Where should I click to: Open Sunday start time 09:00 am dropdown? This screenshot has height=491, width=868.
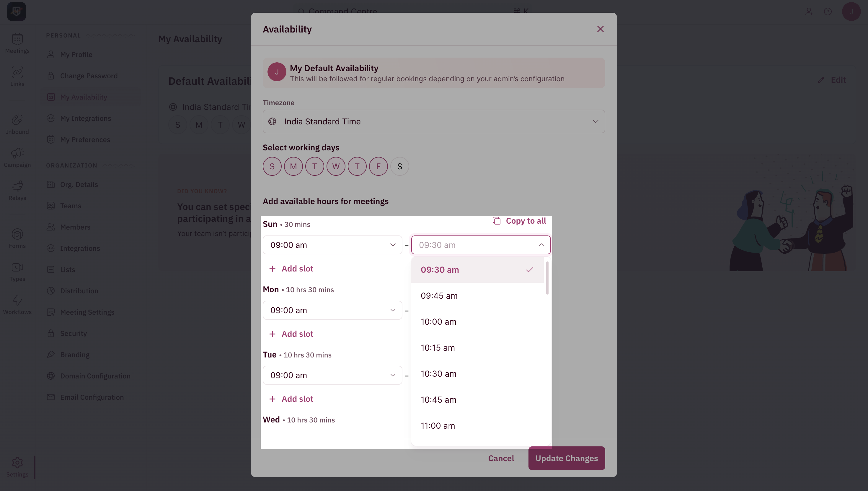(332, 245)
